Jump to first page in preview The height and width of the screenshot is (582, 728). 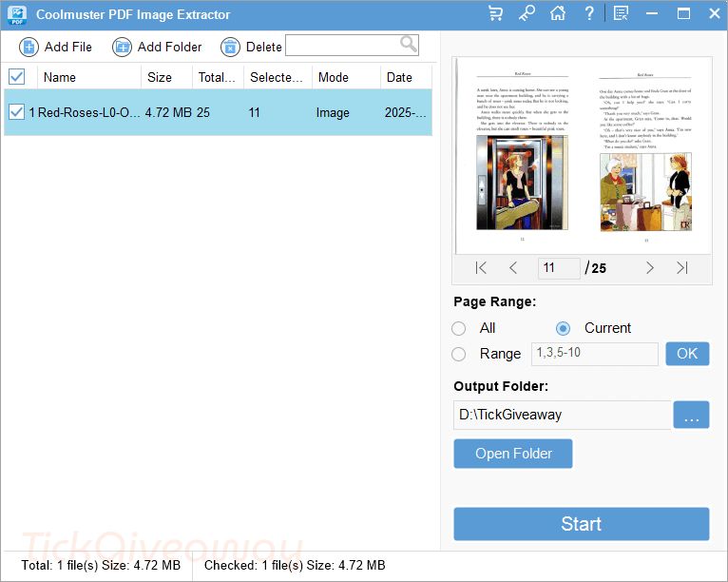coord(481,268)
